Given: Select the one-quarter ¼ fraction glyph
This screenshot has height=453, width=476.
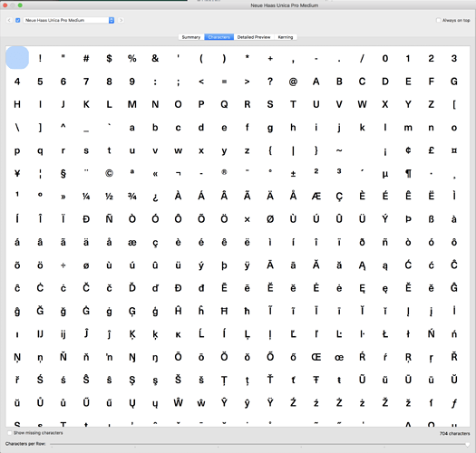Looking at the screenshot, I should pyautogui.click(x=86, y=197).
